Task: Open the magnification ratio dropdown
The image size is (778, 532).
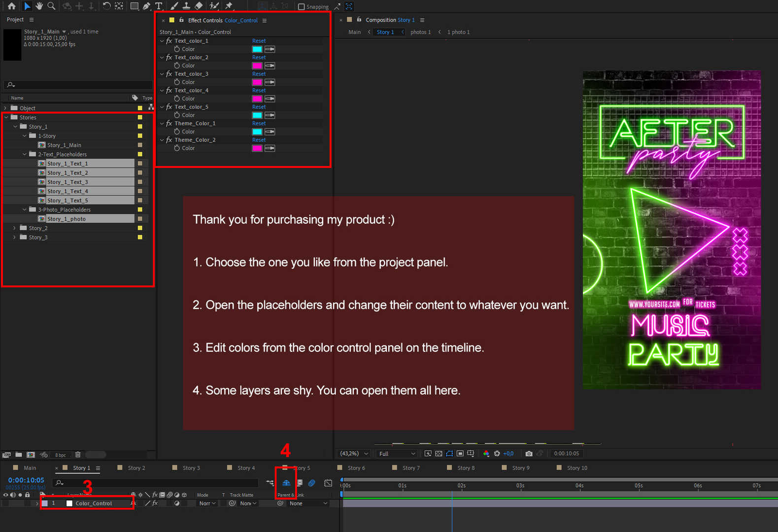Action: (x=354, y=454)
